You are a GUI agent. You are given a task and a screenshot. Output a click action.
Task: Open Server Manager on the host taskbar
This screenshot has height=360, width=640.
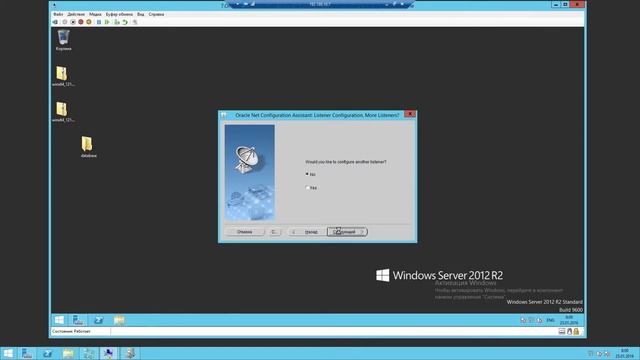coord(27,353)
